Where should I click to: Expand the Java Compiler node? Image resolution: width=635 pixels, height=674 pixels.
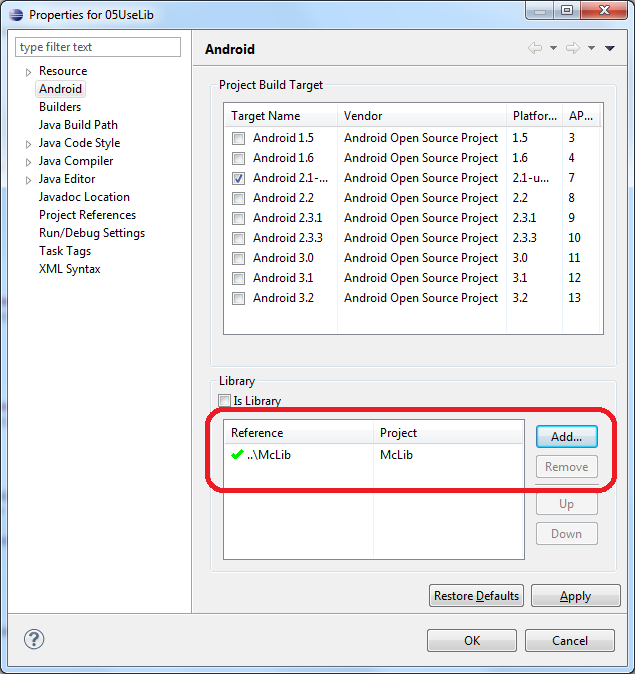coord(28,162)
